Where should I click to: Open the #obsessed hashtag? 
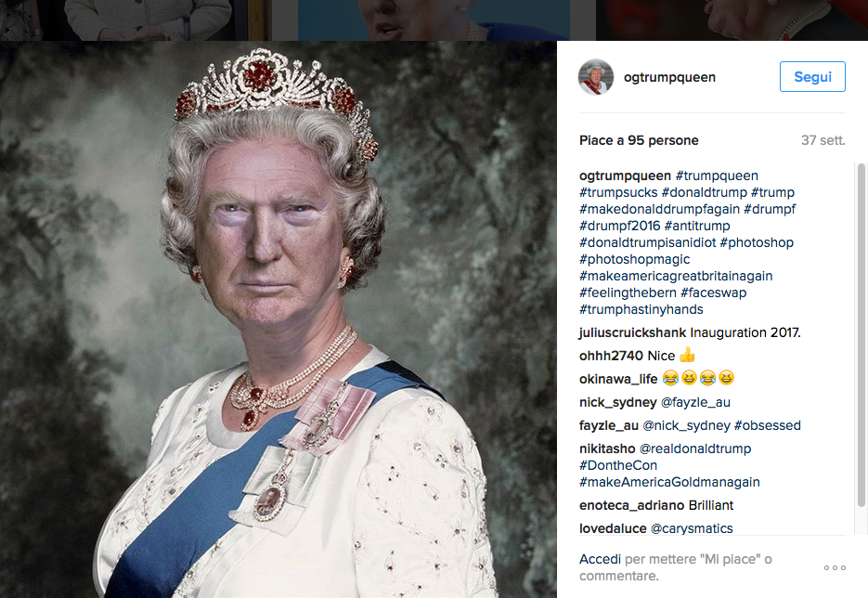(767, 425)
